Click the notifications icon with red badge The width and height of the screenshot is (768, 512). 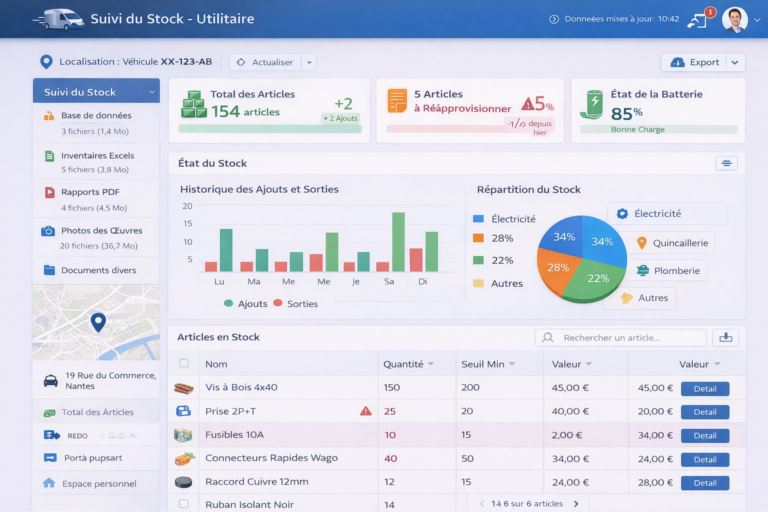[697, 19]
